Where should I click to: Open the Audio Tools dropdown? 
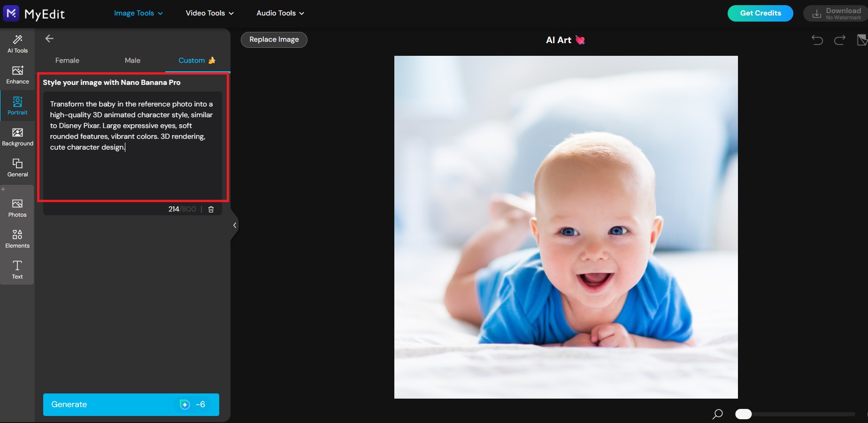click(x=279, y=13)
